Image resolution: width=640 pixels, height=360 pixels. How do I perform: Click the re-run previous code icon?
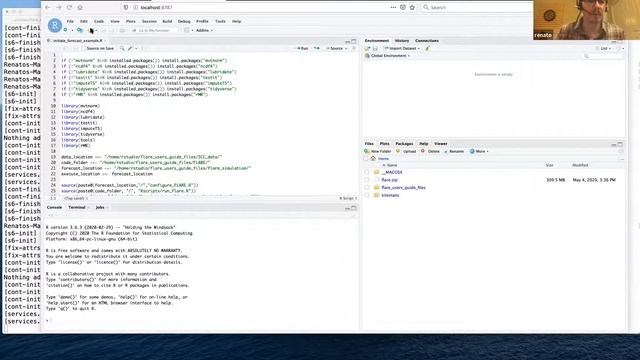317,49
